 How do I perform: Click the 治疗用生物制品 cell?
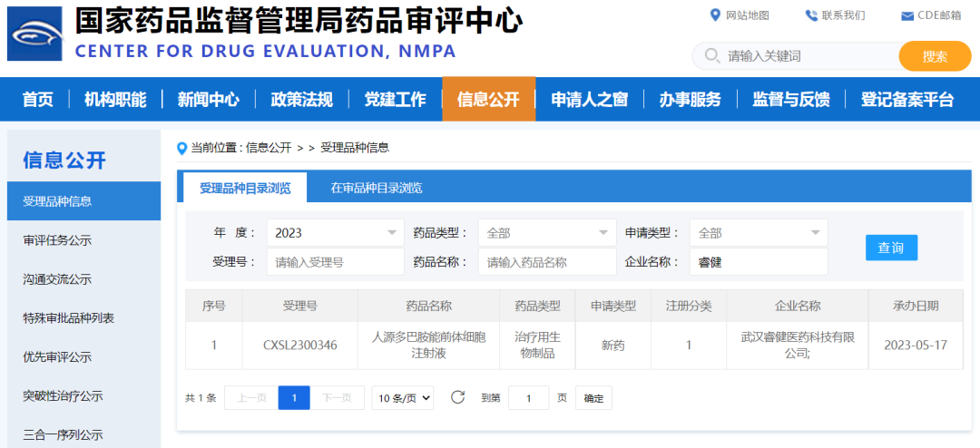537,345
